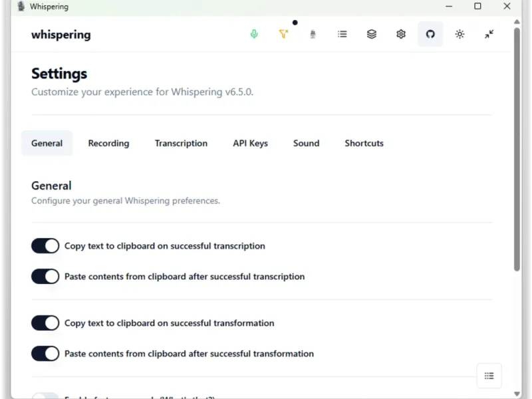532x399 pixels.
Task: Click the scrollbar down arrow
Action: pyautogui.click(x=517, y=394)
